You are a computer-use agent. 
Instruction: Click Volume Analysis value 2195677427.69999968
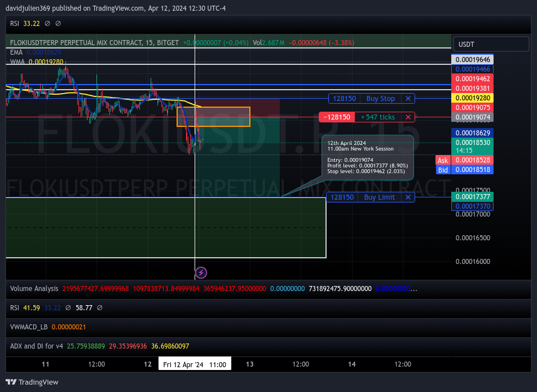point(95,289)
